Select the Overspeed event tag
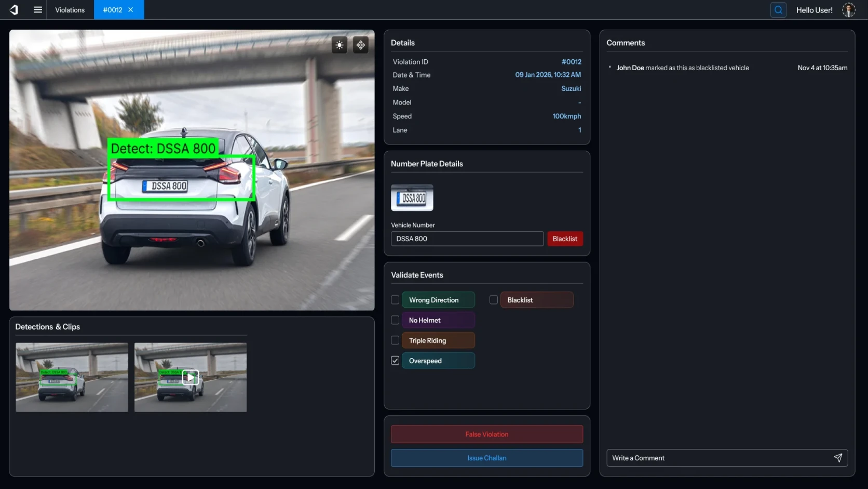This screenshot has width=868, height=489. pos(438,361)
